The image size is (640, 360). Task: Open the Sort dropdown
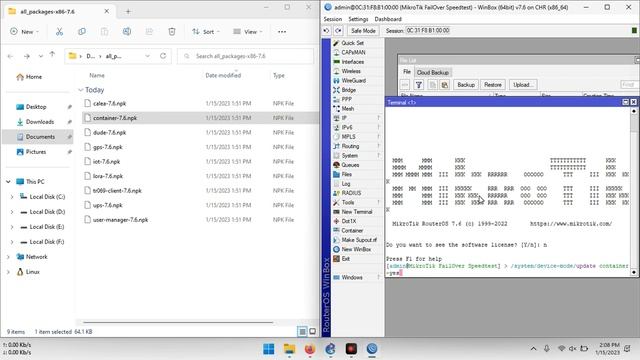point(206,31)
